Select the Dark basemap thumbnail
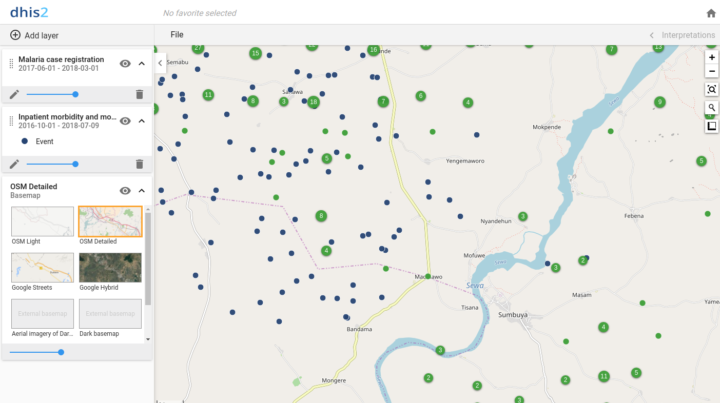 pos(110,313)
